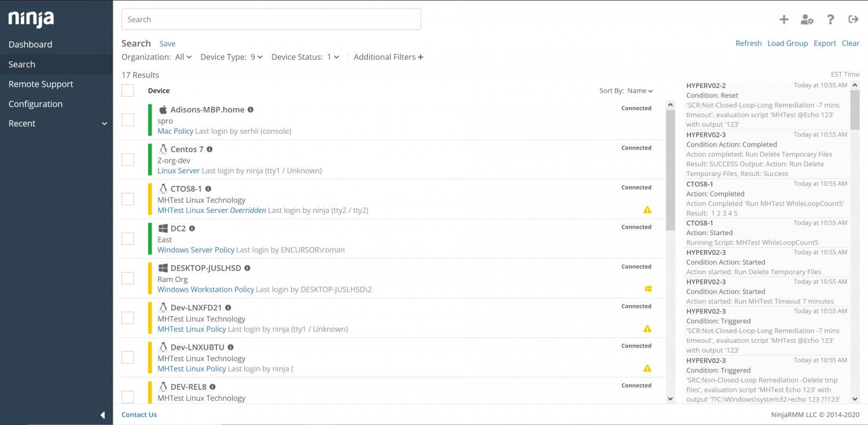868x425 pixels.
Task: Click the logout icon
Action: (x=853, y=20)
